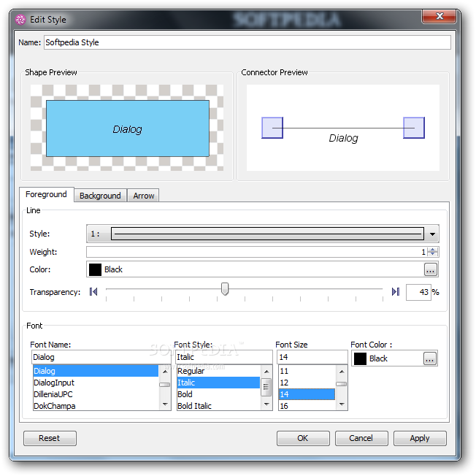
Task: Click the blue shape preview rectangle
Action: [x=128, y=128]
